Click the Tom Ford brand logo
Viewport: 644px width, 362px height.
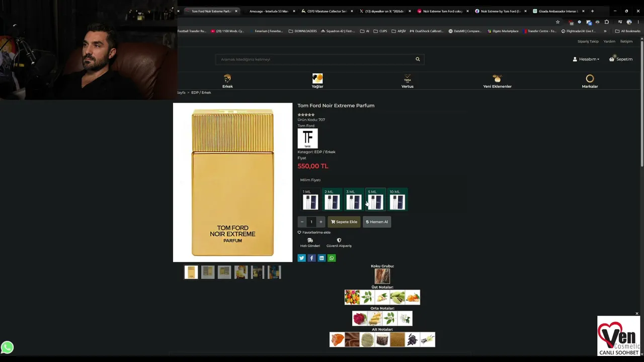[307, 138]
